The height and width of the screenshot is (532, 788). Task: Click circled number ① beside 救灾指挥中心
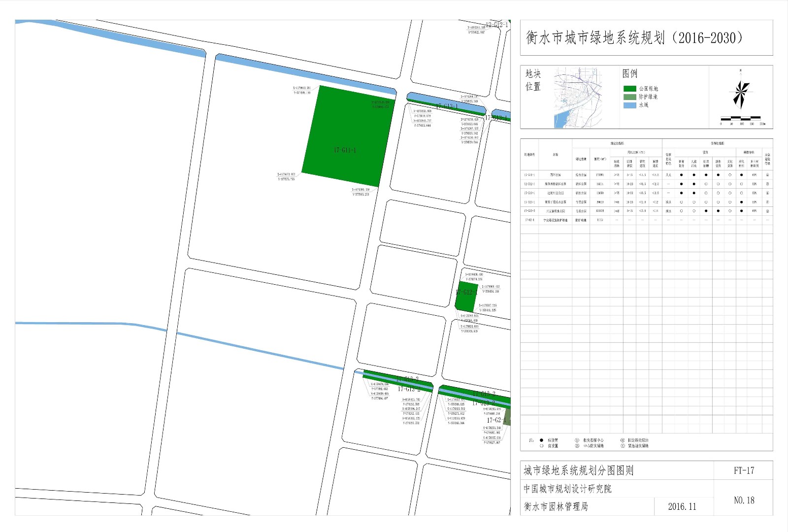click(577, 440)
